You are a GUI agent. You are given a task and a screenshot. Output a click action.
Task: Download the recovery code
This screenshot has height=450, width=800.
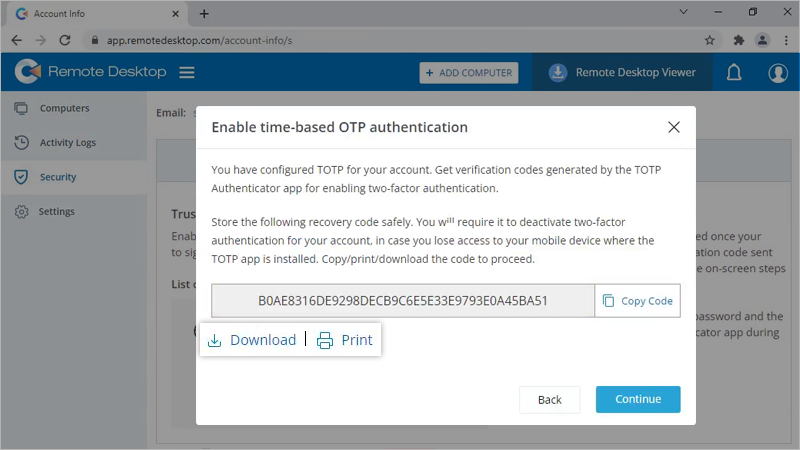coord(252,340)
